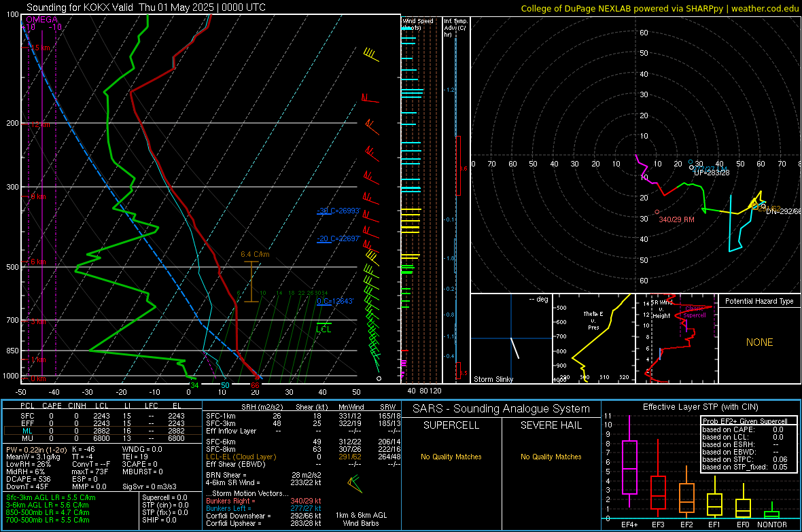This screenshot has width=802, height=532.
Task: Click the SUPERCELL column heading
Action: pyautogui.click(x=451, y=425)
